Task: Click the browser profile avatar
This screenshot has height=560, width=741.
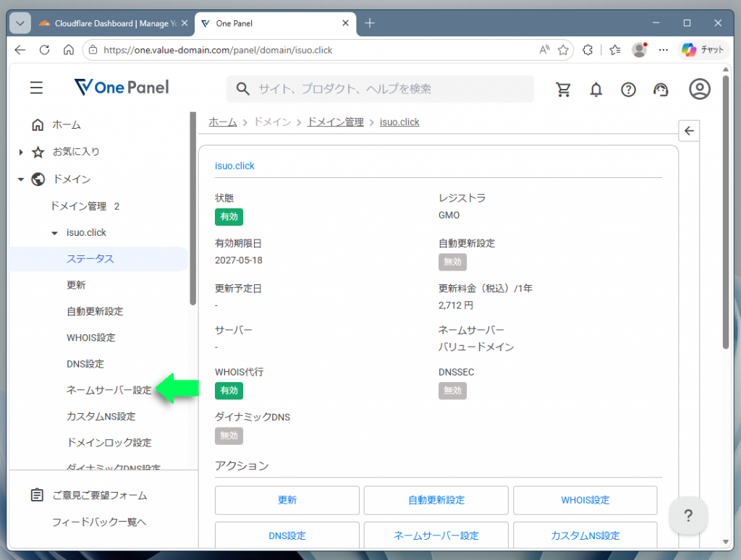Action: (640, 50)
